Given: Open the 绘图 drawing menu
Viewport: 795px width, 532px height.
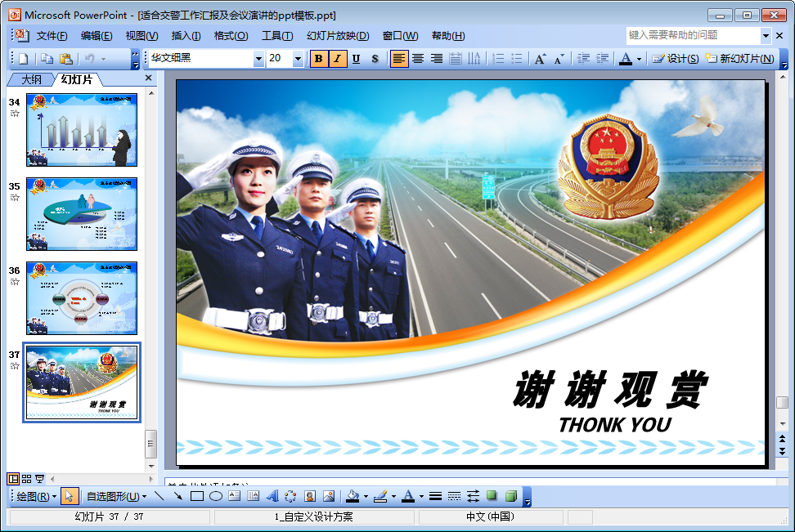Looking at the screenshot, I should (36, 497).
